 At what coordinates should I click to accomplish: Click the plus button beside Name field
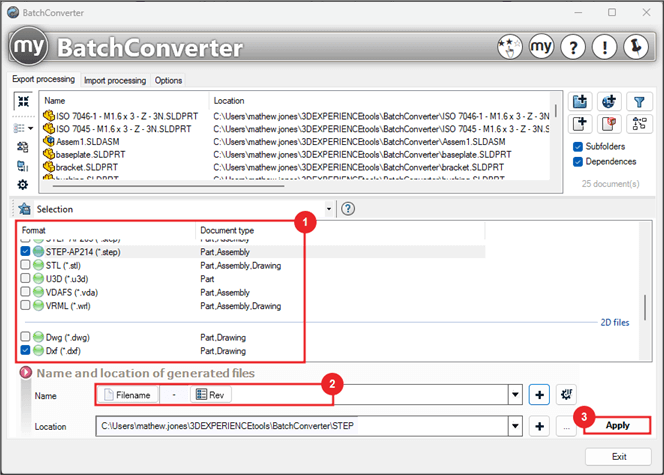[x=539, y=395]
